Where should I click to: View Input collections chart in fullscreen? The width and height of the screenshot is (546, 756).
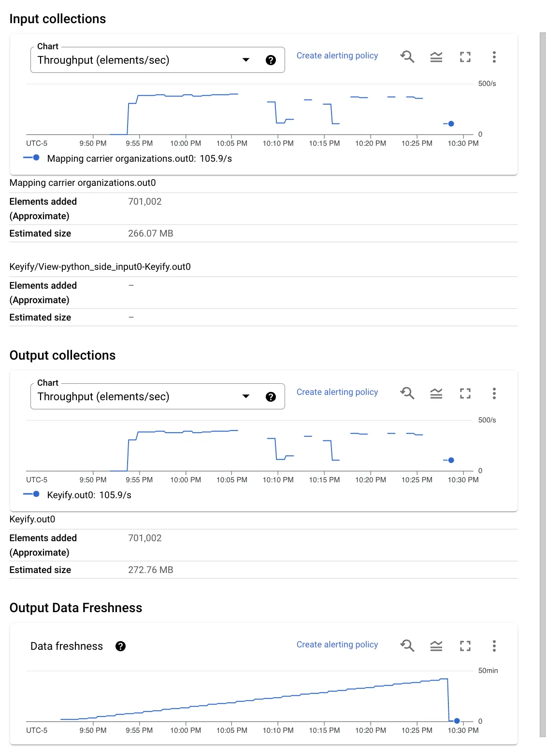[465, 57]
